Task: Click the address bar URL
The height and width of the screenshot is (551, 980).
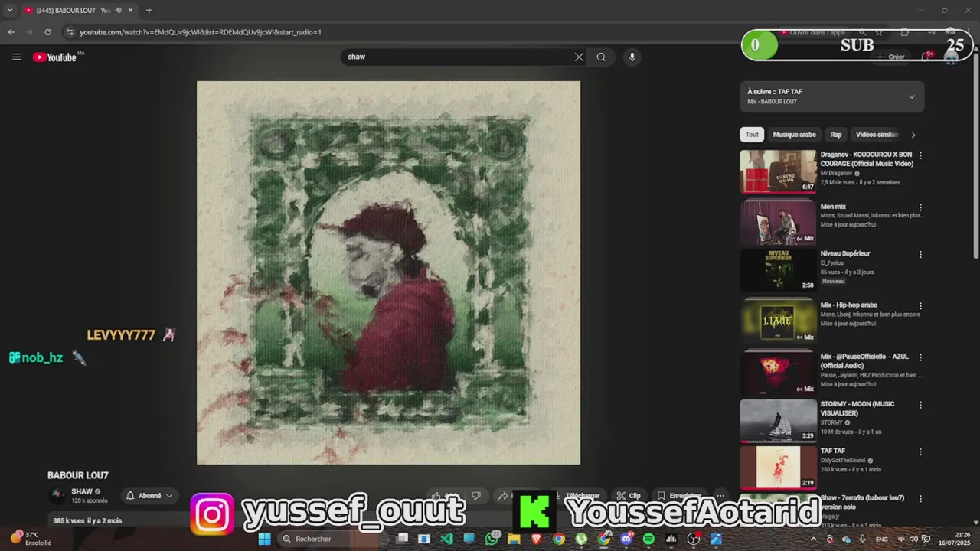Action: (x=201, y=32)
